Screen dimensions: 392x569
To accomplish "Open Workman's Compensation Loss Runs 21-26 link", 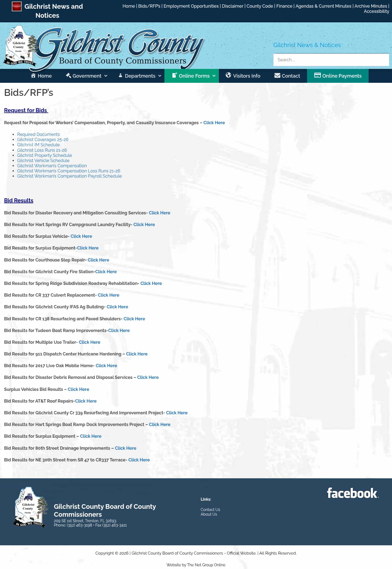I will [x=69, y=171].
